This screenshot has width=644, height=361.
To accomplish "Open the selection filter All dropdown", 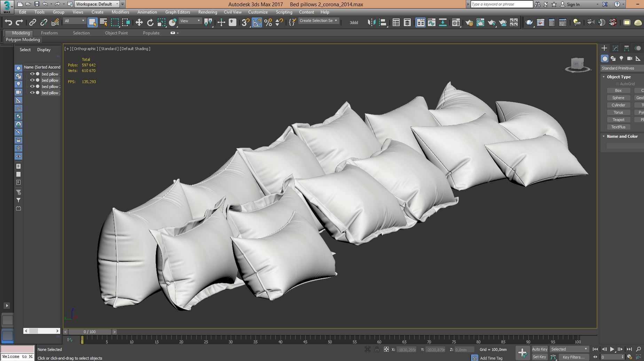I will (x=74, y=21).
